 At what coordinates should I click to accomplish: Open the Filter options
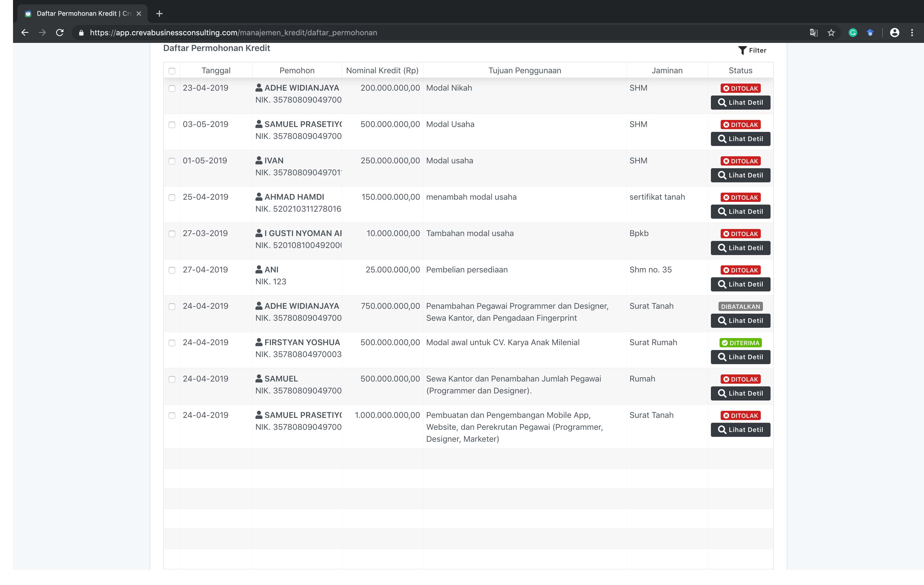pyautogui.click(x=752, y=50)
